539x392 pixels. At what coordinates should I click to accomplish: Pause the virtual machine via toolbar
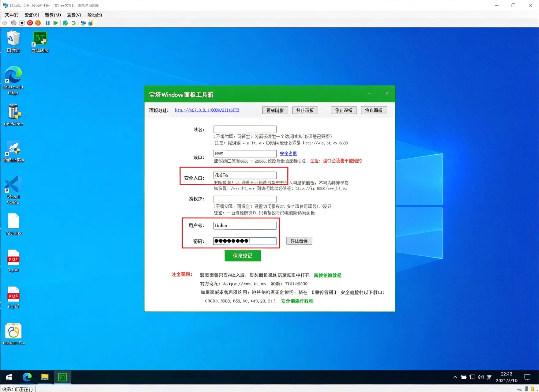(x=48, y=23)
